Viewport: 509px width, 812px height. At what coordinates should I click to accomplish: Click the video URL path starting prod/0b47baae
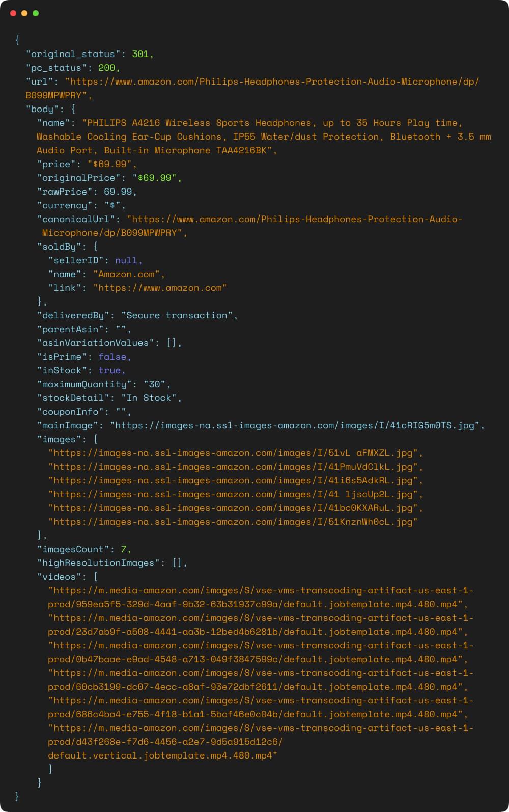coord(256,659)
